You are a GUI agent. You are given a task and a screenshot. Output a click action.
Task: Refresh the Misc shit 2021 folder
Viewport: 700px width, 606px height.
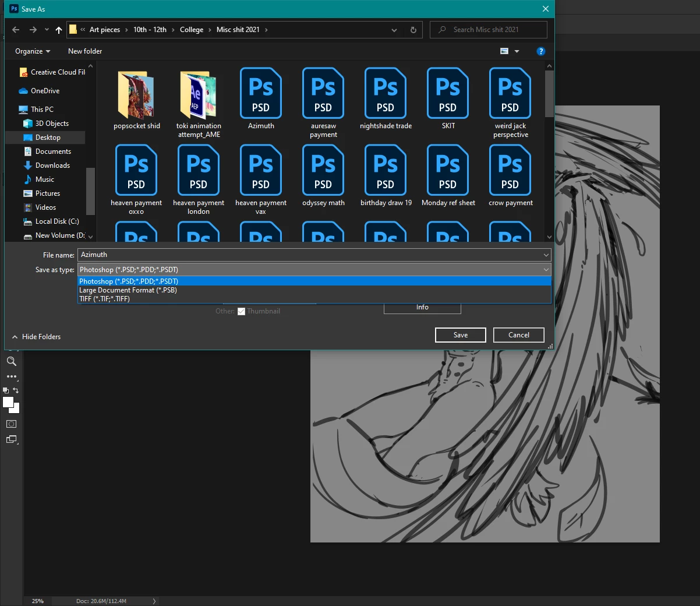click(x=413, y=30)
